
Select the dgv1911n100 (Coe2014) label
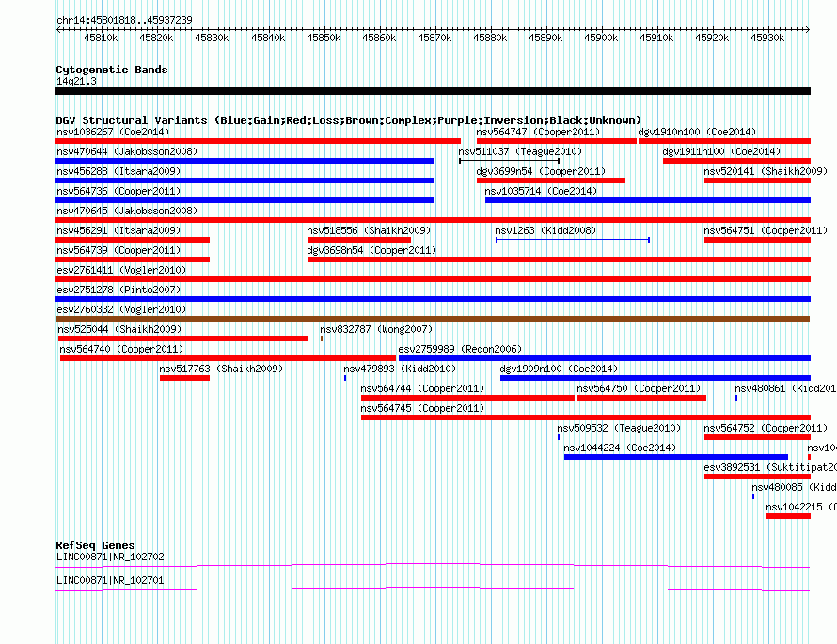coord(721,151)
